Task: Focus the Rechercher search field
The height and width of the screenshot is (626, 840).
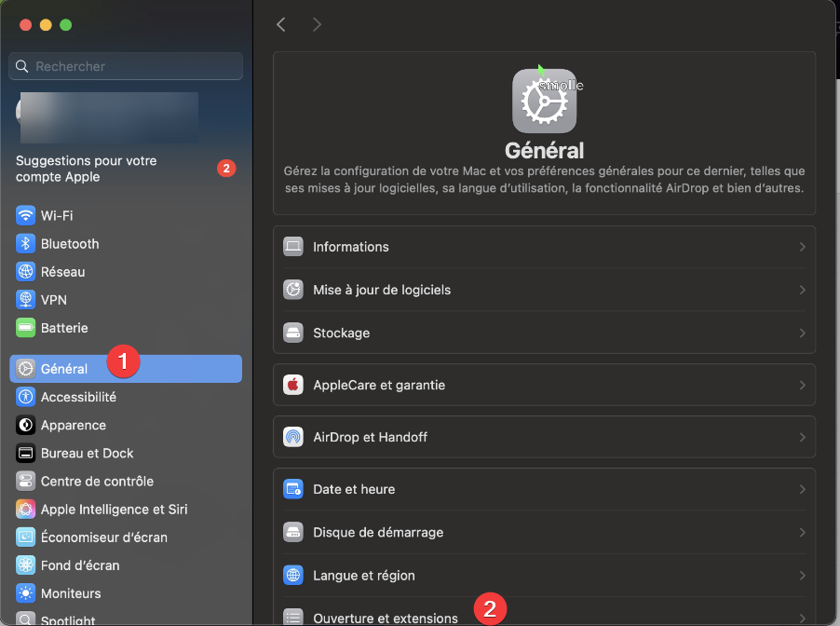Action: click(x=126, y=66)
